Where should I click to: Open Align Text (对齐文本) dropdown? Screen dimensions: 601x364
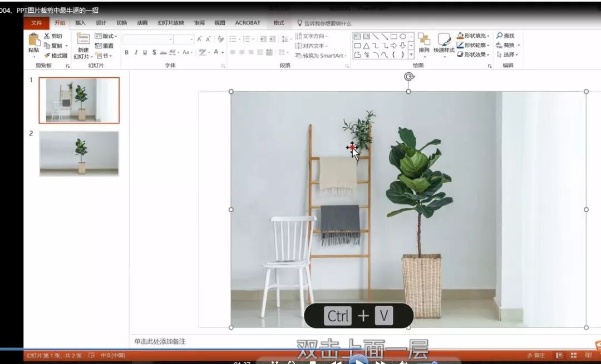[x=311, y=46]
